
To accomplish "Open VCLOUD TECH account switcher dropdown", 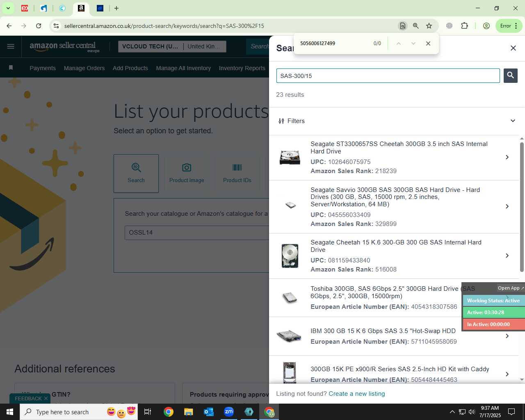I will 172,46.
